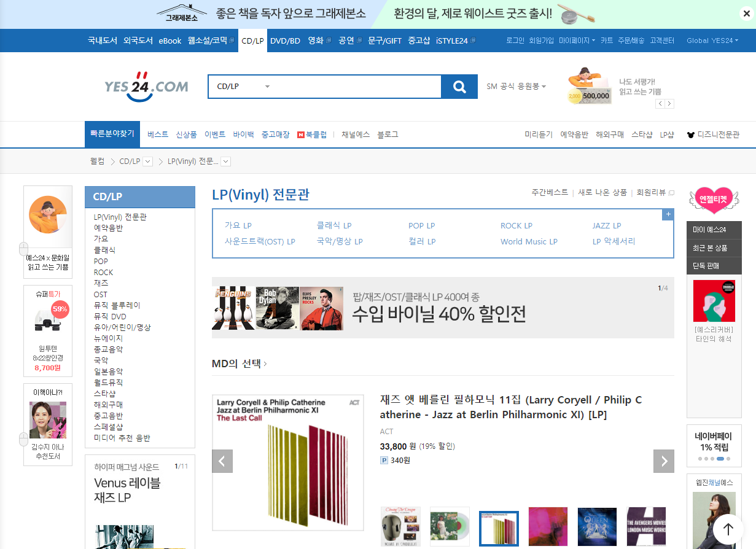The height and width of the screenshot is (549, 756).
Task: Switch to the 문구/GIFT top tab
Action: point(384,41)
